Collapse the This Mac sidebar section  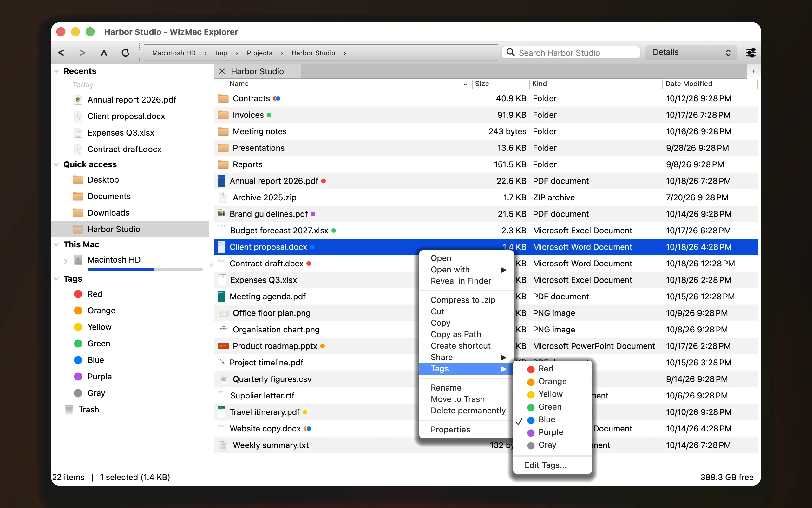(x=56, y=244)
